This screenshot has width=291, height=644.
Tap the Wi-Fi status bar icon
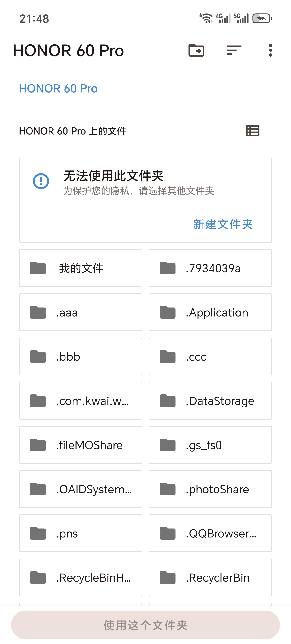(206, 18)
